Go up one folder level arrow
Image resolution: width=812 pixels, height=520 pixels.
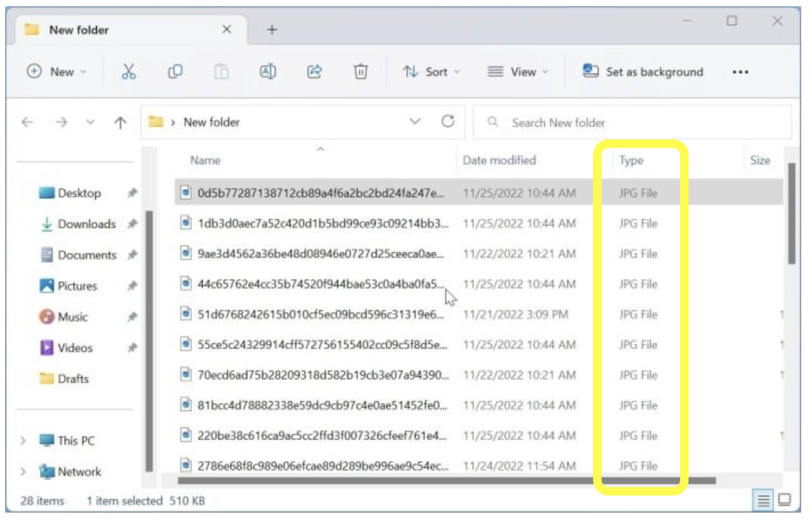click(x=120, y=122)
